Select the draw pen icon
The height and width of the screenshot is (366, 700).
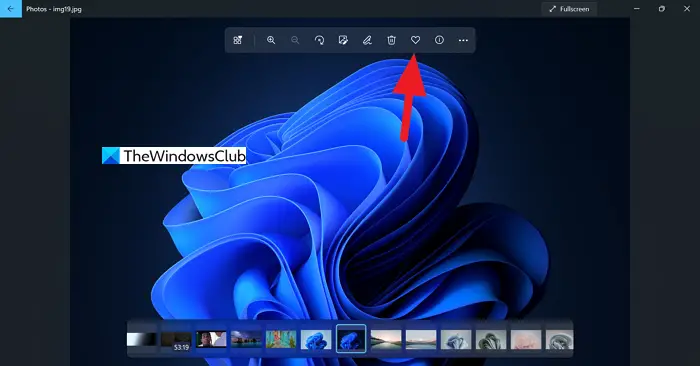tap(367, 40)
